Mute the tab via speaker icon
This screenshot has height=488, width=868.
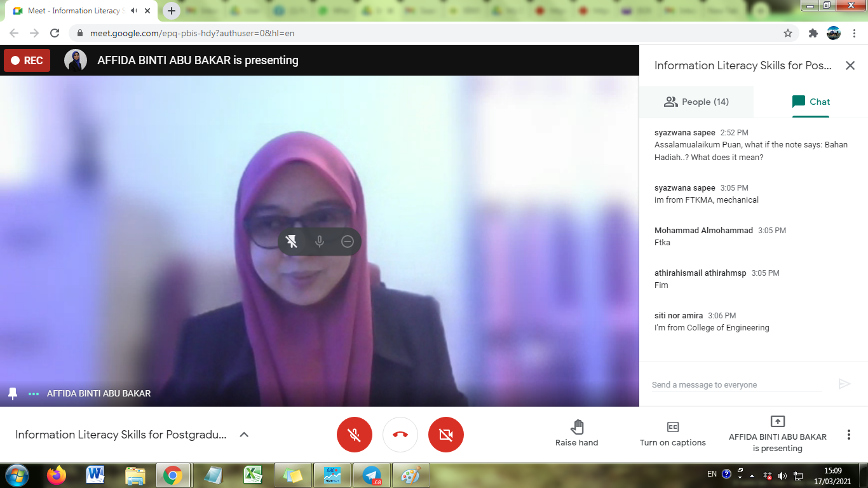134,11
